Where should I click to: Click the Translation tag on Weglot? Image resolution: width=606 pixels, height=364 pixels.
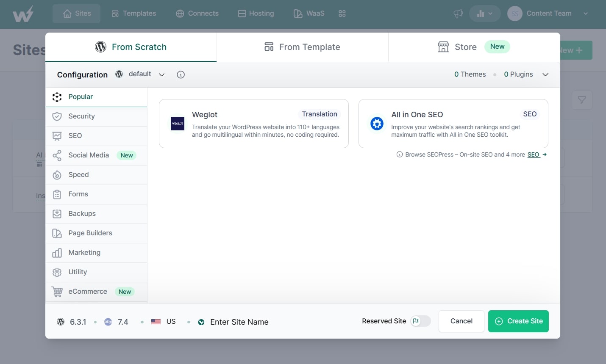320,114
